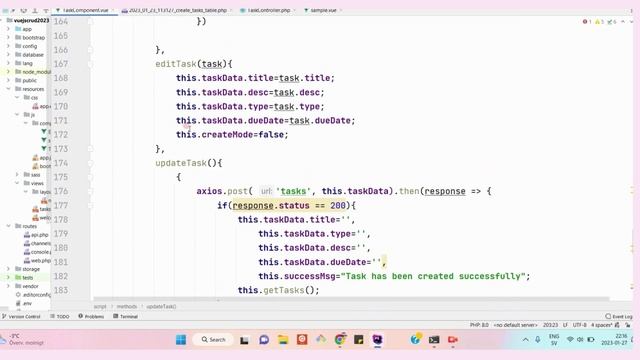
Task: Switch to TaskController.php editor tab
Action: 268,10
